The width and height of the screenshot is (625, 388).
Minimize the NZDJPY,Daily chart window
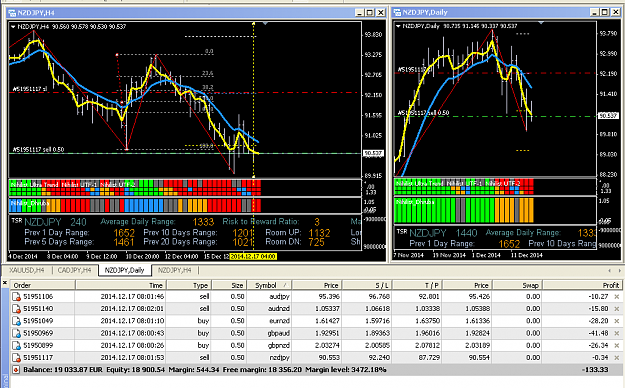(x=594, y=12)
